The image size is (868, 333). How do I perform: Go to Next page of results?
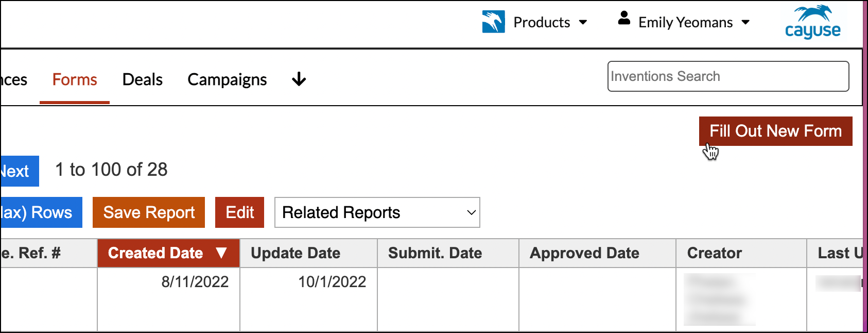click(19, 171)
